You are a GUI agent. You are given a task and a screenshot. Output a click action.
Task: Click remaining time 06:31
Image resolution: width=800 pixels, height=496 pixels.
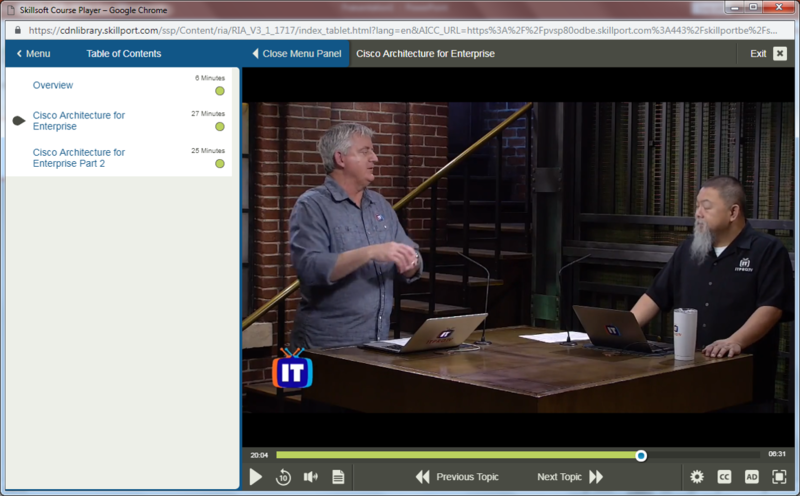(777, 454)
